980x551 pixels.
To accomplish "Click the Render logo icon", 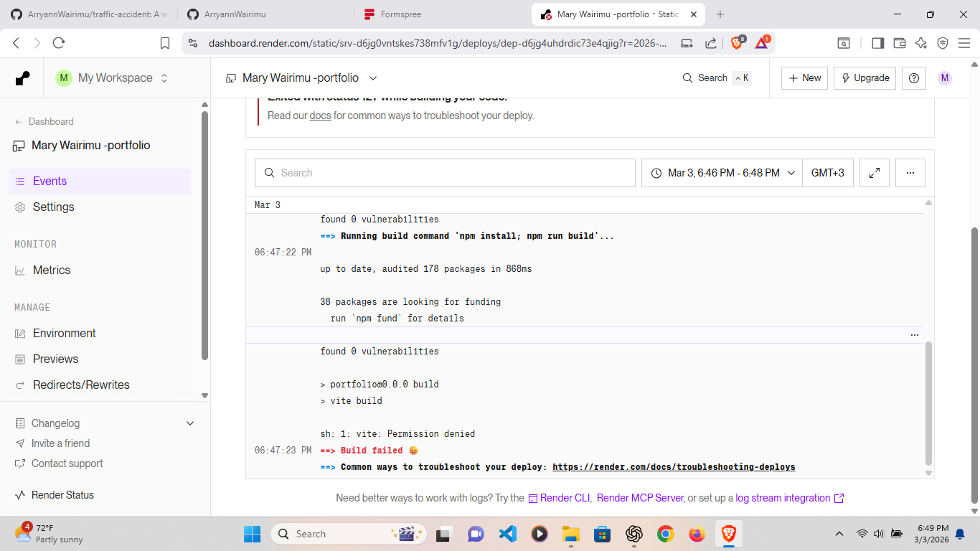I will (x=23, y=78).
